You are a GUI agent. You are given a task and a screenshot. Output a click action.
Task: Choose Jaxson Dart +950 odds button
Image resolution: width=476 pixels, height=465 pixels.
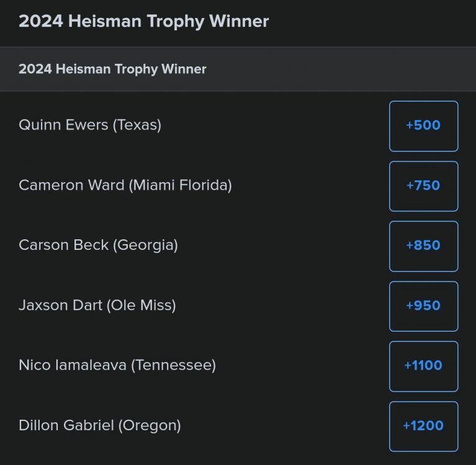(423, 306)
